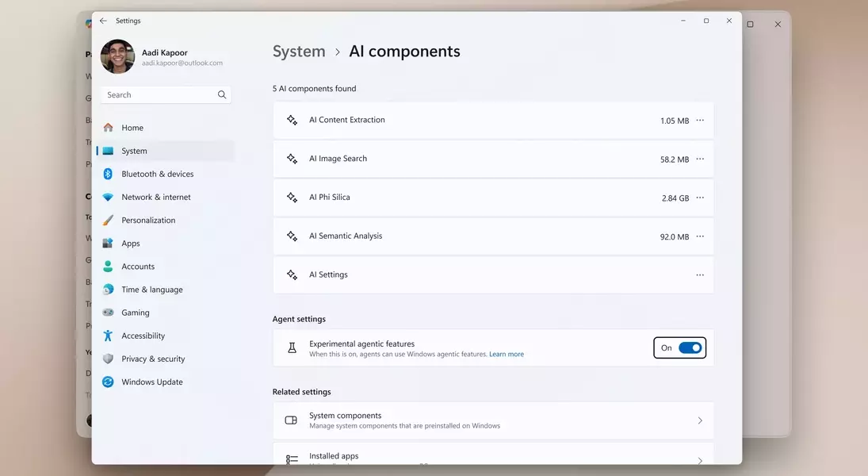Go to Time & language settings

coord(151,290)
